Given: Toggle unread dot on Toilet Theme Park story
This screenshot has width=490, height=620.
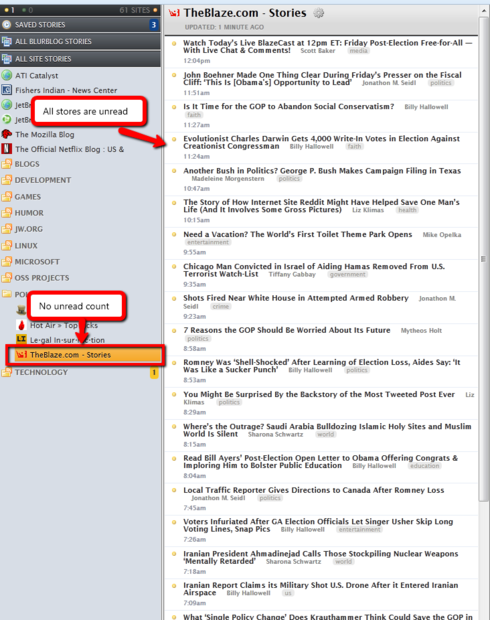Looking at the screenshot, I should click(x=174, y=234).
